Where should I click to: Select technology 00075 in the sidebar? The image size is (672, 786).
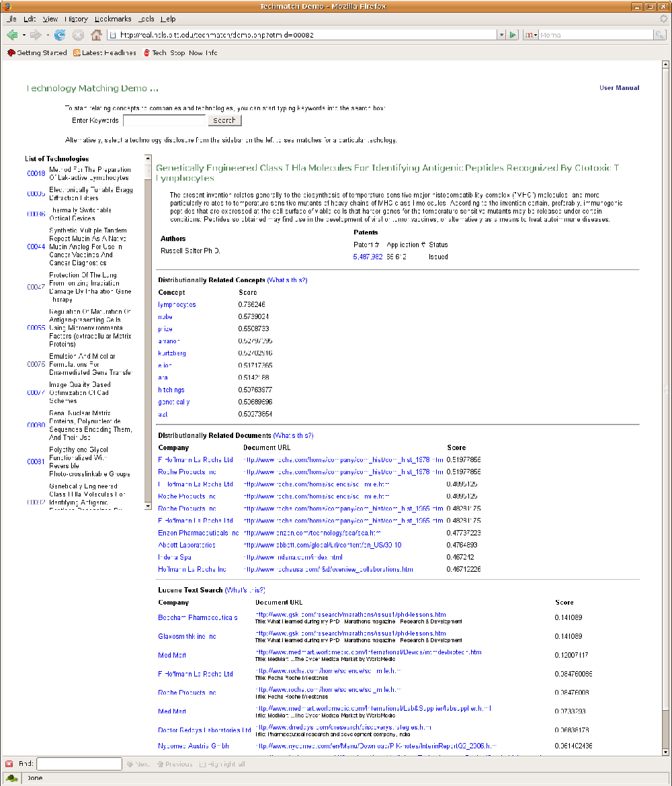pos(36,364)
